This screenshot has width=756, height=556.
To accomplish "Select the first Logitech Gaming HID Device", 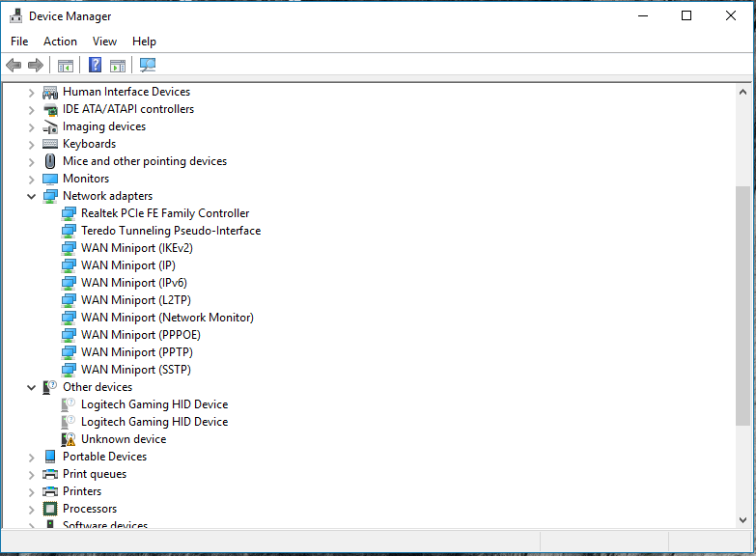I will (x=154, y=404).
